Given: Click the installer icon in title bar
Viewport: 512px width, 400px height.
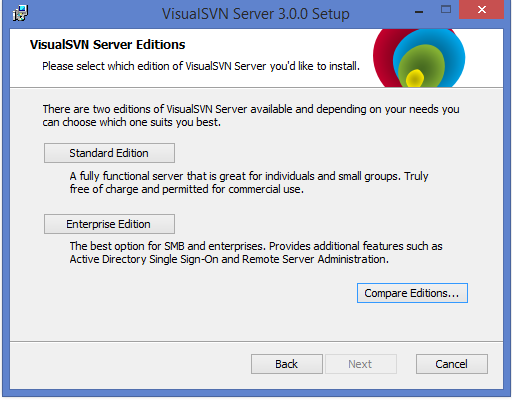Looking at the screenshot, I should pos(20,13).
